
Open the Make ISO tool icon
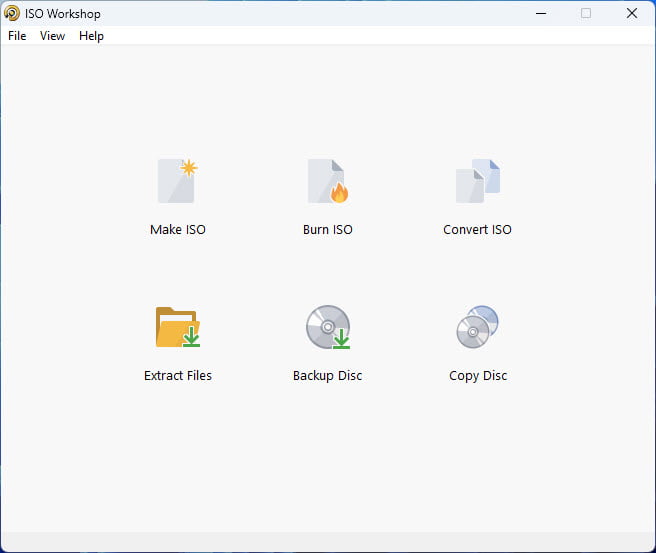[x=178, y=181]
